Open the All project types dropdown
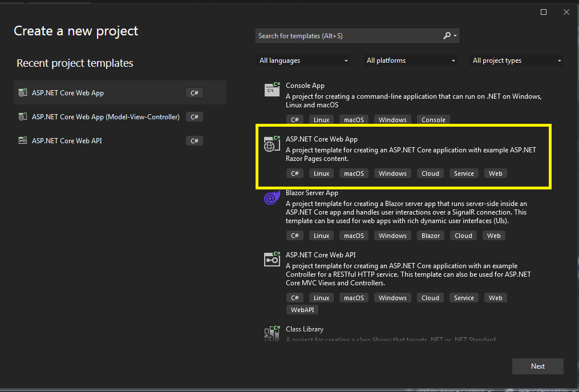 tap(516, 60)
